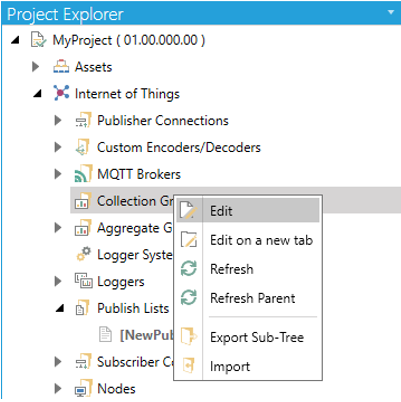Viewport: 401px width, 402px height.
Task: Choose Refresh Parent in context menu
Action: pyautogui.click(x=248, y=298)
